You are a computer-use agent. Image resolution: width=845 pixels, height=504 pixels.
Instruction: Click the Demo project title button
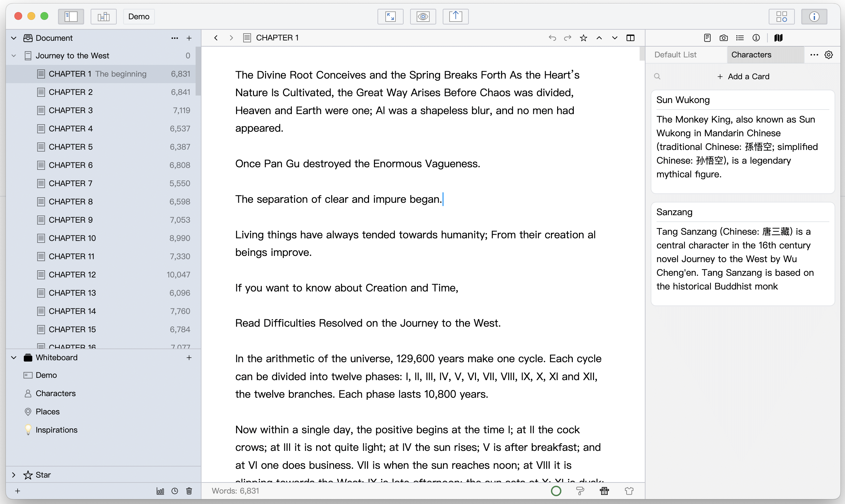tap(139, 16)
